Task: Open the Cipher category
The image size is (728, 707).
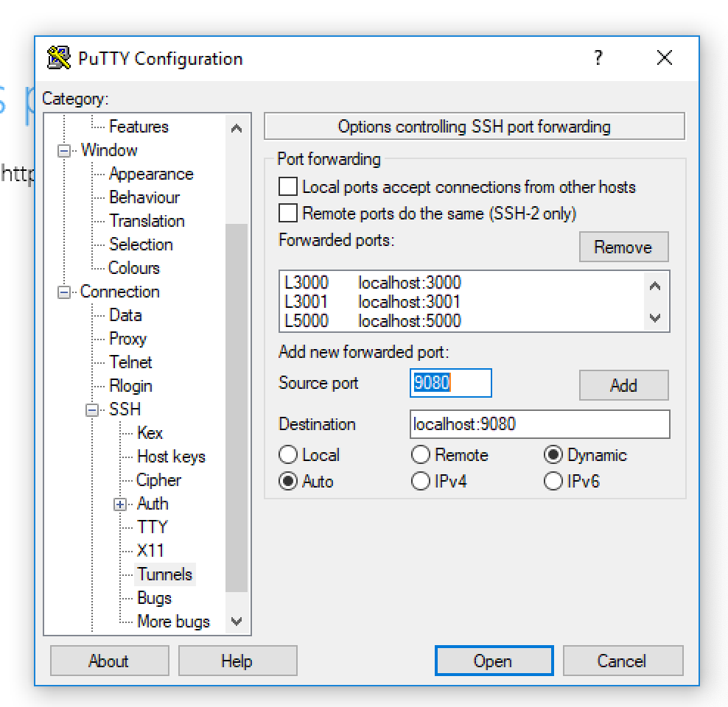Action: point(158,480)
